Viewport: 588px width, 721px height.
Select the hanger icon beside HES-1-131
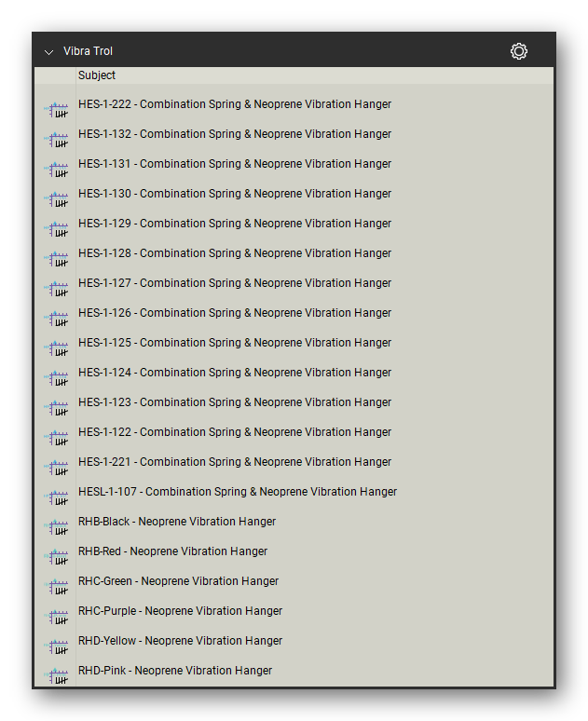tap(56, 170)
